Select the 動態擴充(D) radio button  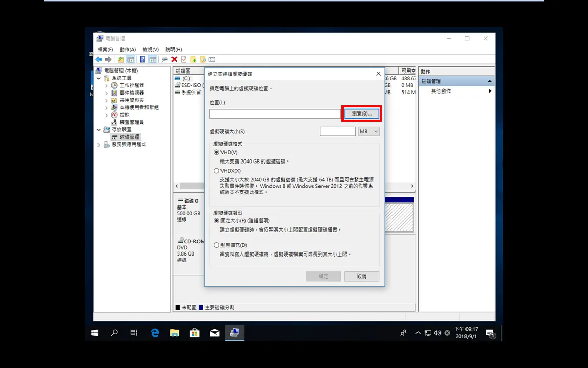[216, 245]
